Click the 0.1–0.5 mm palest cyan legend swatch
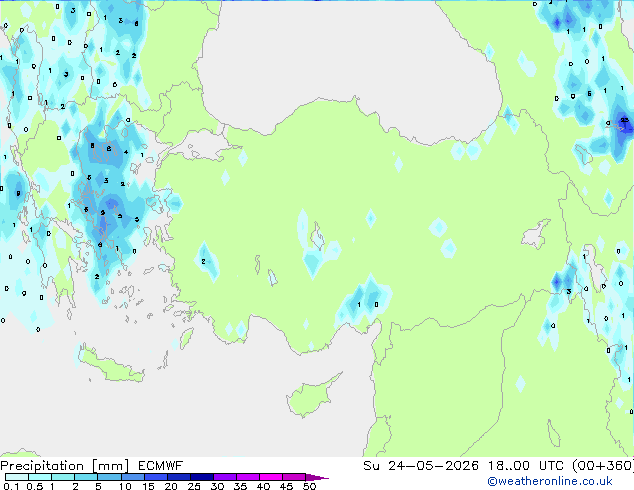The height and width of the screenshot is (490, 634). (17, 477)
